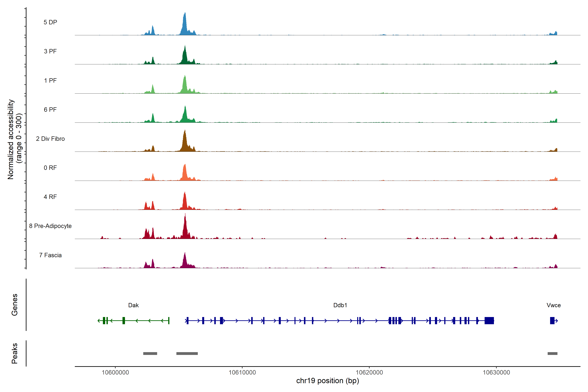Screen dimensions: 588x392
Task: Click the 2 Div Fibro track label
Action: (50, 139)
